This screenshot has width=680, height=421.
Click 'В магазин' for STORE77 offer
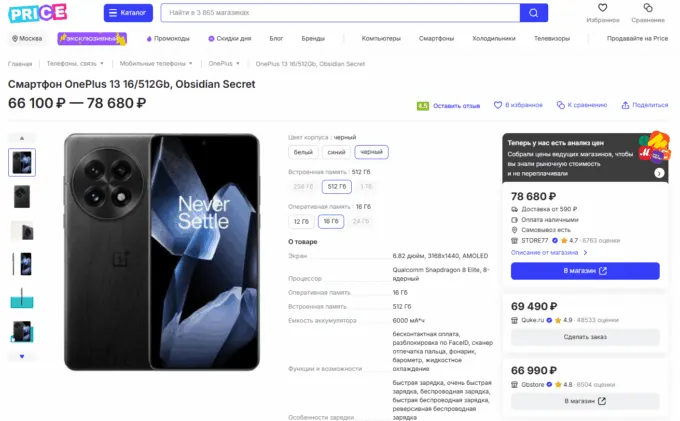pos(584,270)
